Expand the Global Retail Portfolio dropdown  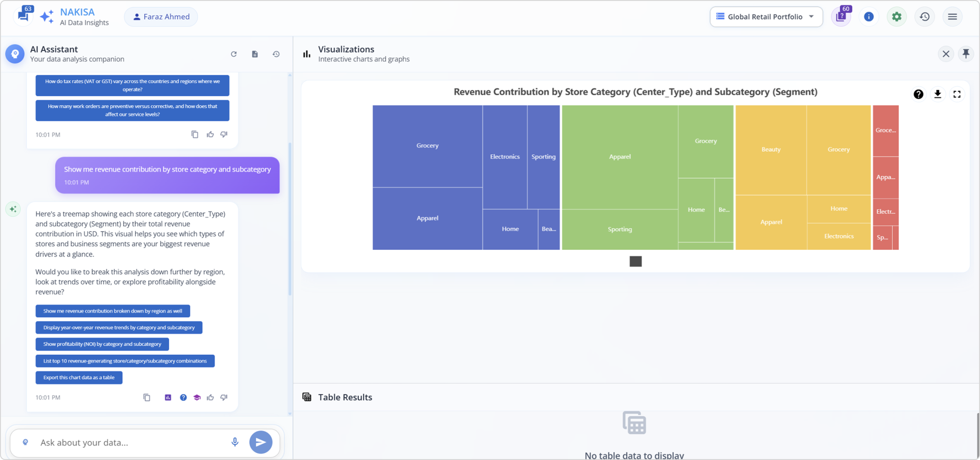click(x=766, y=17)
